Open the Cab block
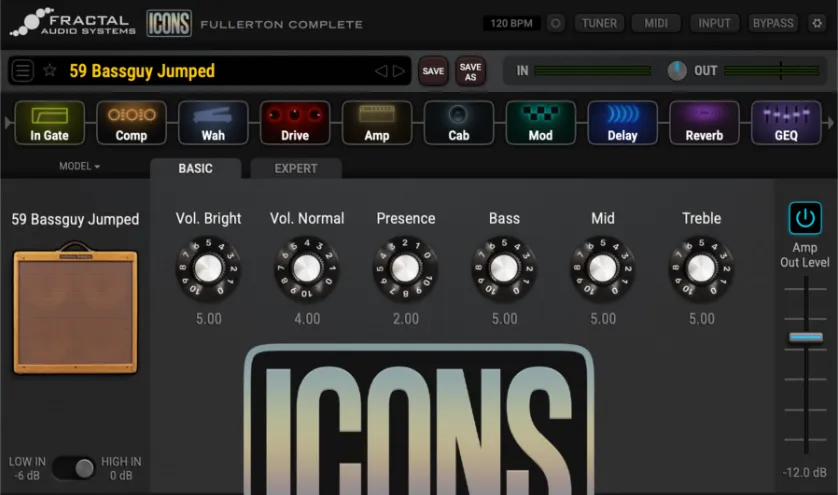Image resolution: width=838 pixels, height=495 pixels. click(459, 123)
